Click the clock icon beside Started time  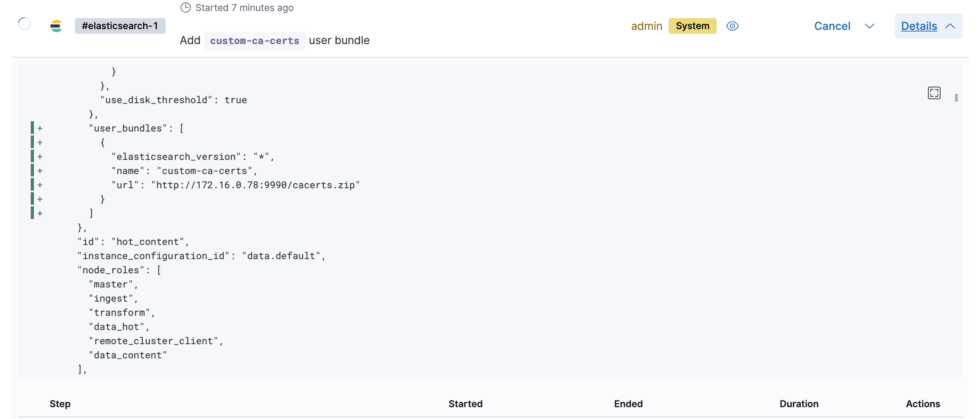pyautogui.click(x=185, y=8)
